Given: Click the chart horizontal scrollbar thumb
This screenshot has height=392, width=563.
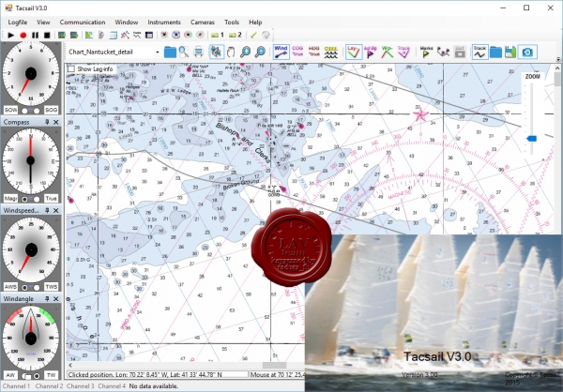Looking at the screenshot, I should (274, 365).
